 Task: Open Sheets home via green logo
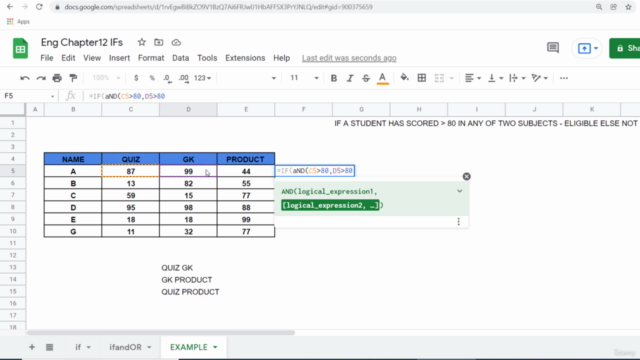tap(20, 49)
